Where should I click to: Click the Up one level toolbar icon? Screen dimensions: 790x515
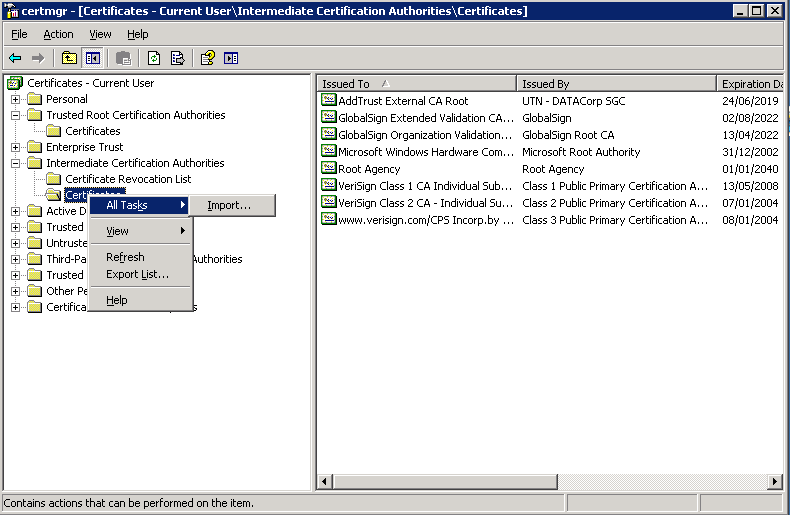[69, 58]
